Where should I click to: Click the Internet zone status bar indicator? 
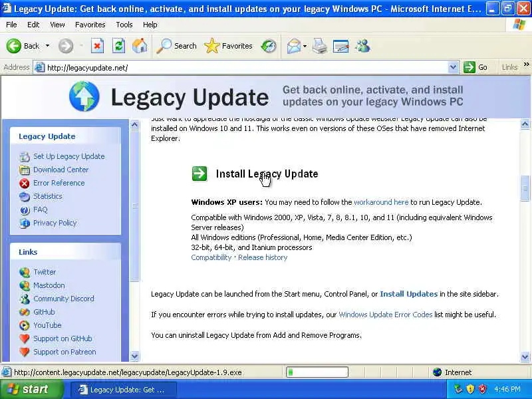click(452, 372)
